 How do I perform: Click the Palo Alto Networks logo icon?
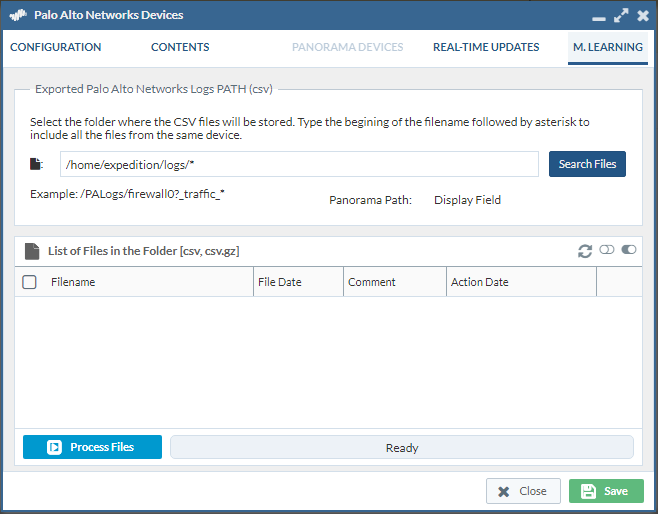(x=19, y=16)
